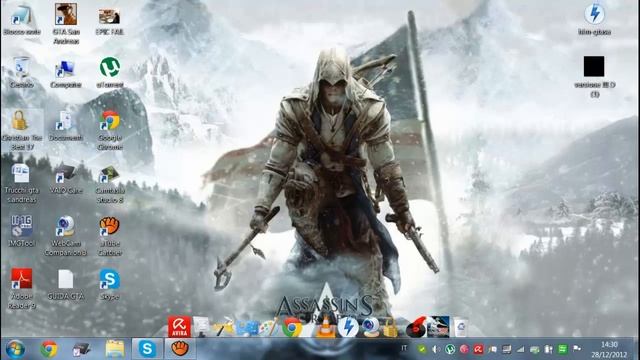640x360 pixels.
Task: Open the red headphones icon in the dock
Action: 416,327
